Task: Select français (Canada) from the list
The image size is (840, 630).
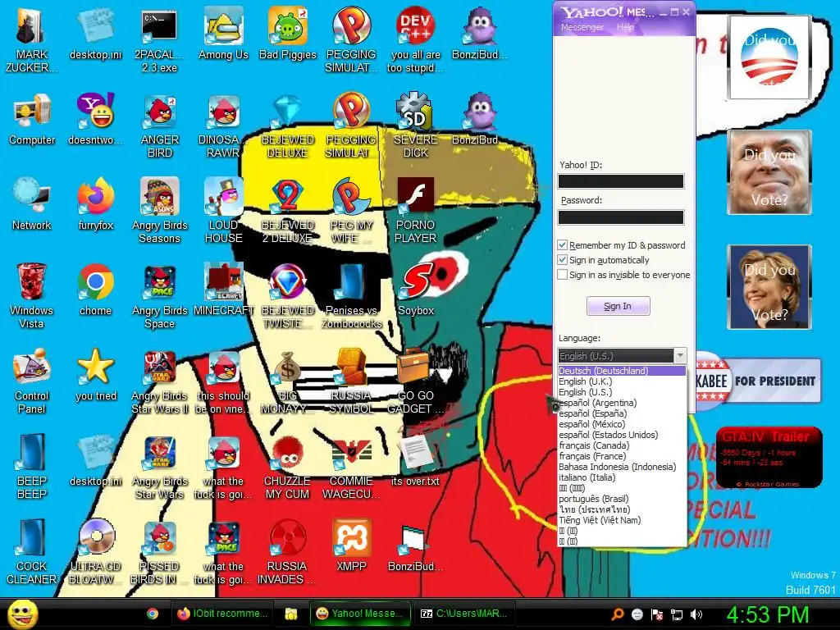Action: (622, 445)
